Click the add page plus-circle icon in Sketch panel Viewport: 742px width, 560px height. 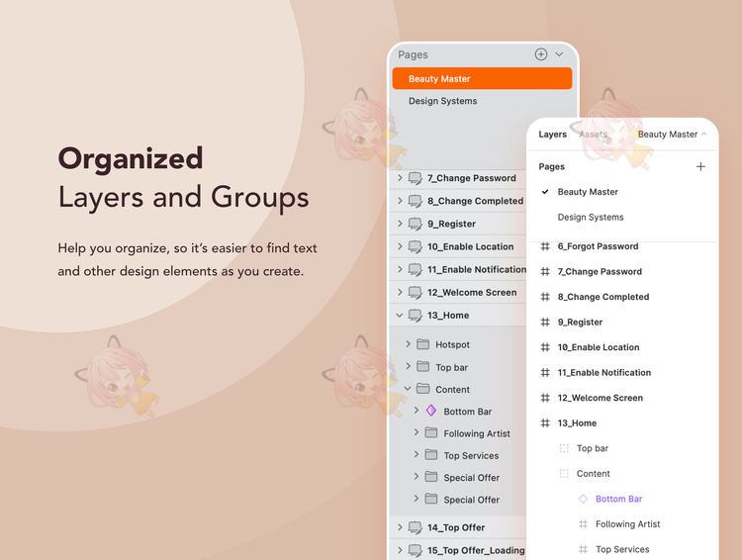(x=541, y=54)
